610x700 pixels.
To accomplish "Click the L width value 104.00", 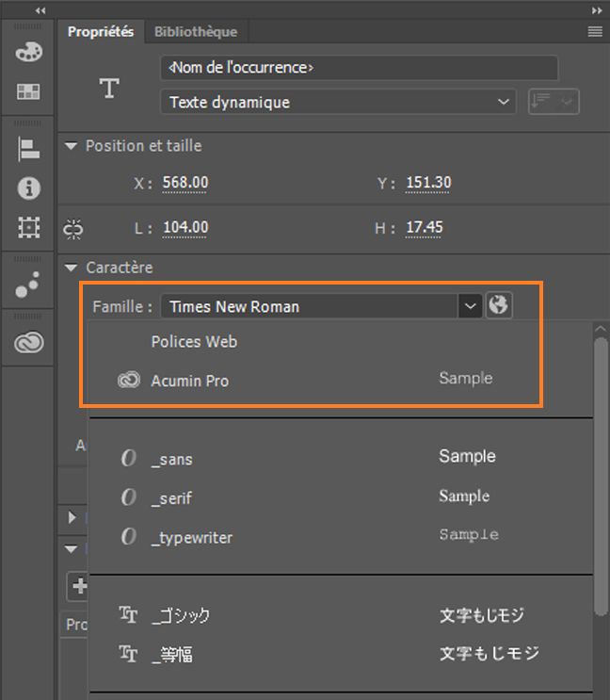I will pos(185,227).
